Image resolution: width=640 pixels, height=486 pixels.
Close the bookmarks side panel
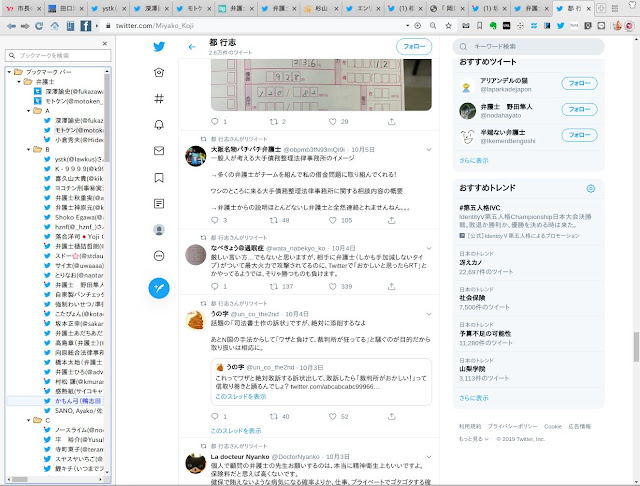click(105, 43)
